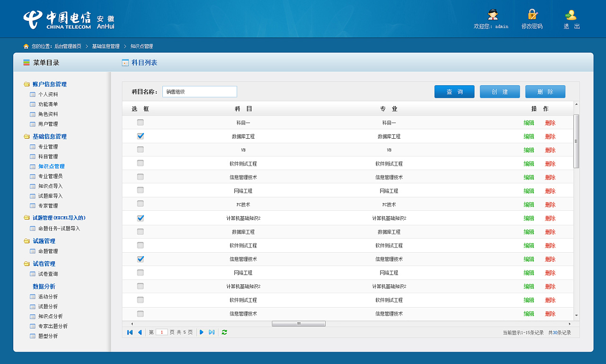Click the icon beside 专家管理 in the sidebar

pos(33,206)
